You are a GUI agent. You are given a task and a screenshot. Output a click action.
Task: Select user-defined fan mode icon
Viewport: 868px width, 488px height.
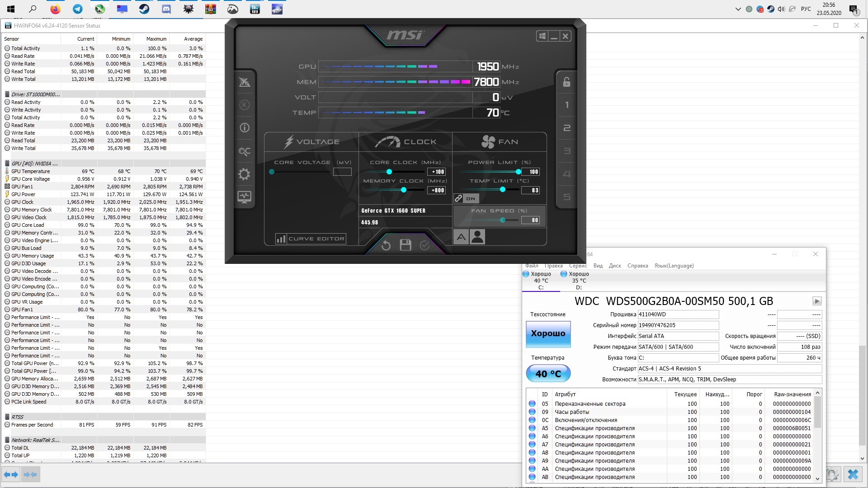point(477,237)
